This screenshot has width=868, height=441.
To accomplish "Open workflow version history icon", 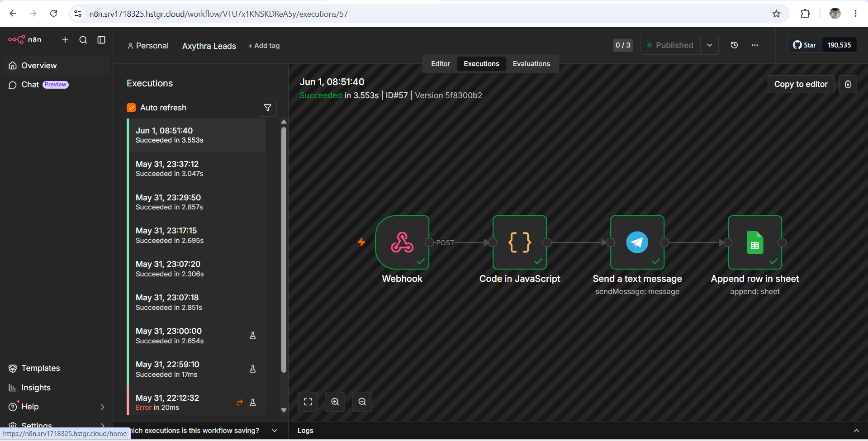I will pyautogui.click(x=735, y=45).
